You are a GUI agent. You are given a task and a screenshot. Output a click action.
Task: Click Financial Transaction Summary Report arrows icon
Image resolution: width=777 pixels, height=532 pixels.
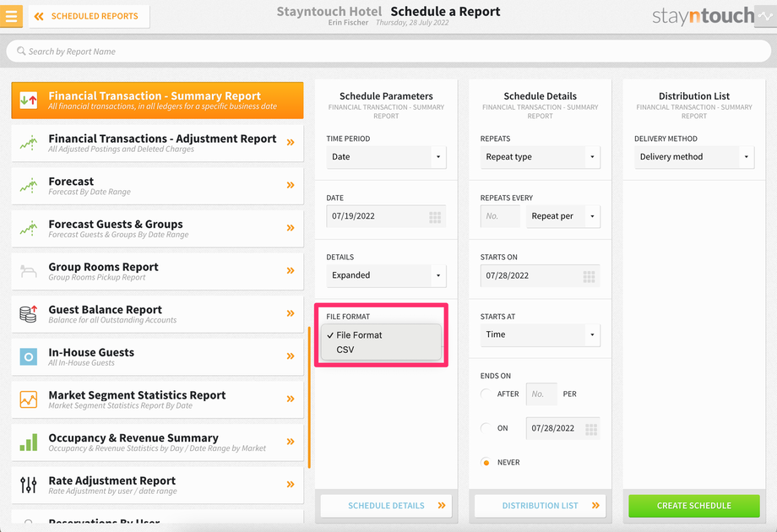tap(29, 100)
